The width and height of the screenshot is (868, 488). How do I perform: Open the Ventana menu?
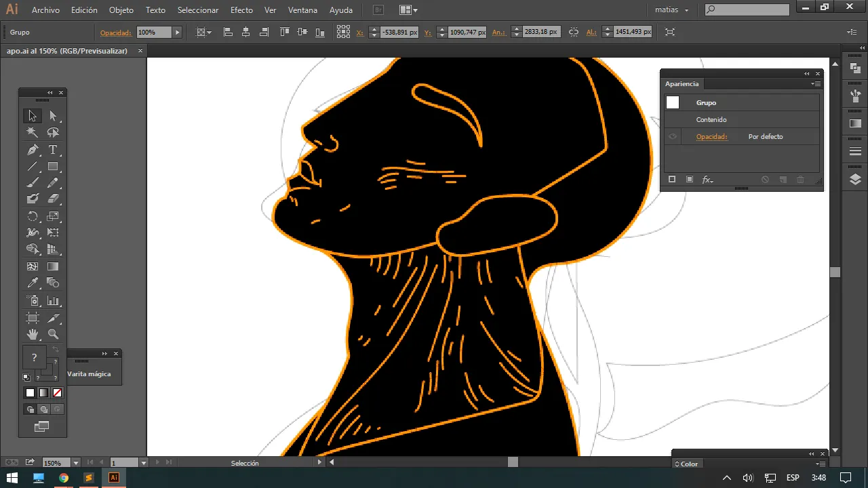tap(302, 10)
